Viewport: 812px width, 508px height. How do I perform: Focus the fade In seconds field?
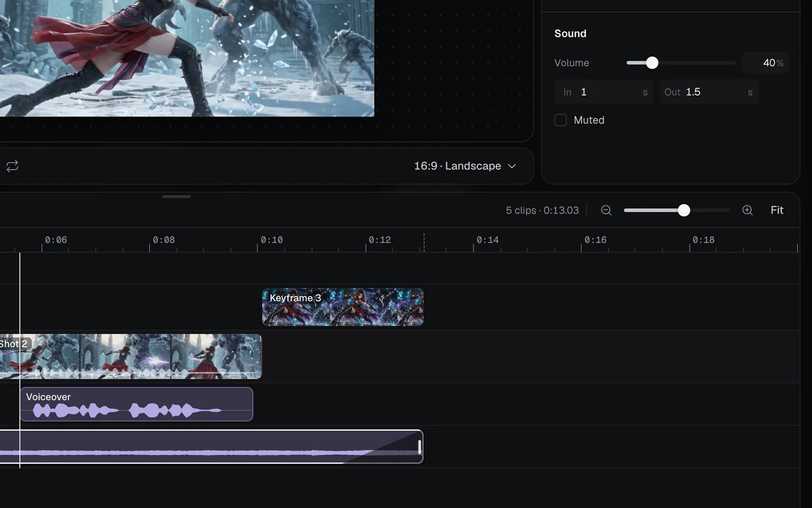604,92
